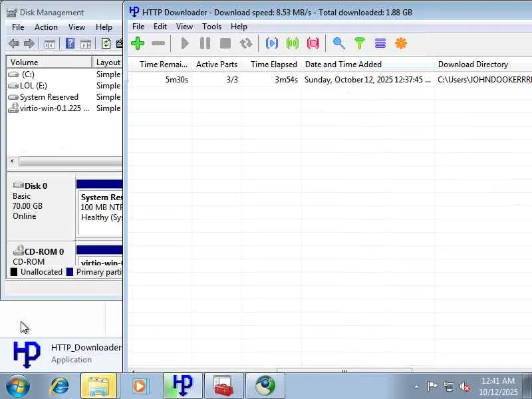532x399 pixels.
Task: Open HTTP Downloader File menu
Action: 138,27
